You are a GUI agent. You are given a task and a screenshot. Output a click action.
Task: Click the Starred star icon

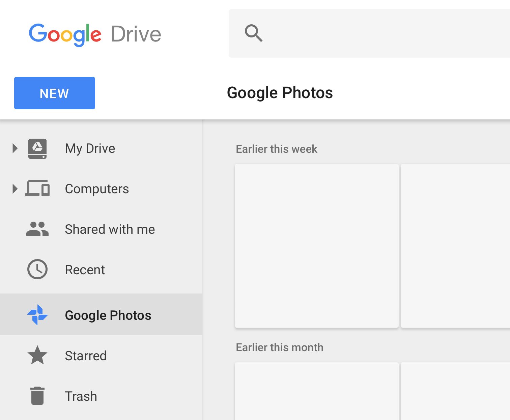pyautogui.click(x=37, y=355)
